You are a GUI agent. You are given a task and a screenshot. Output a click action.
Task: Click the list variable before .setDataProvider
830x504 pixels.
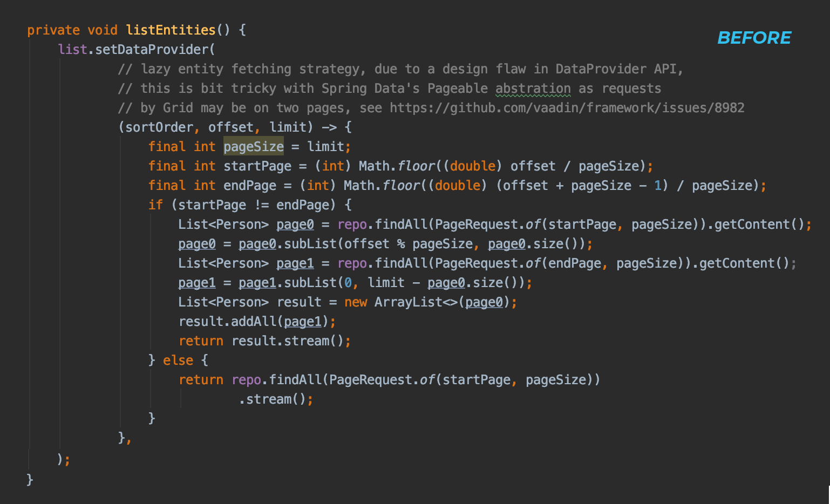72,49
